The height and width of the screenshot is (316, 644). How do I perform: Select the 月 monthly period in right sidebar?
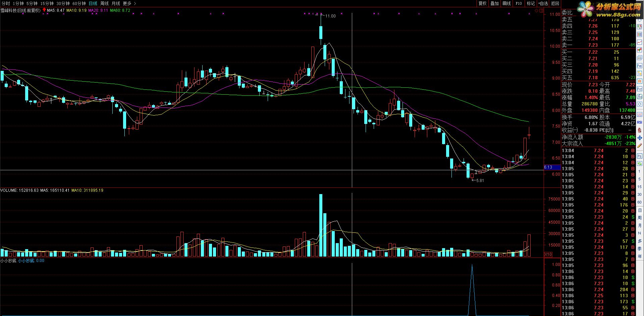(x=640, y=226)
